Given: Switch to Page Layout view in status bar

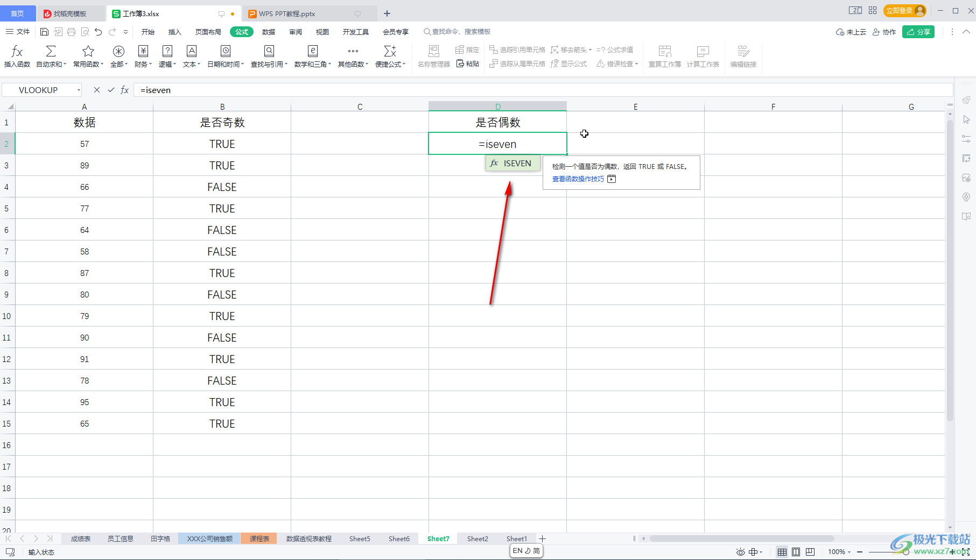Looking at the screenshot, I should 796,552.
